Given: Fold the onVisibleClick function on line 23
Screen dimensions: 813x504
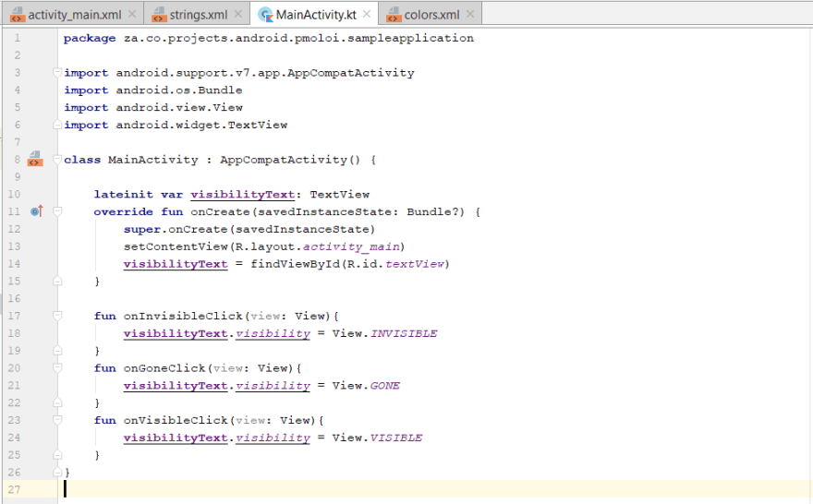Looking at the screenshot, I should pyautogui.click(x=57, y=420).
